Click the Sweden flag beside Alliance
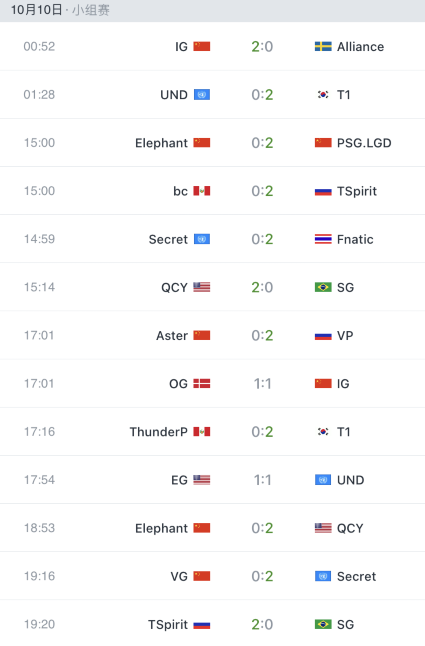Screen dimensions: 425x646 [x=323, y=46]
